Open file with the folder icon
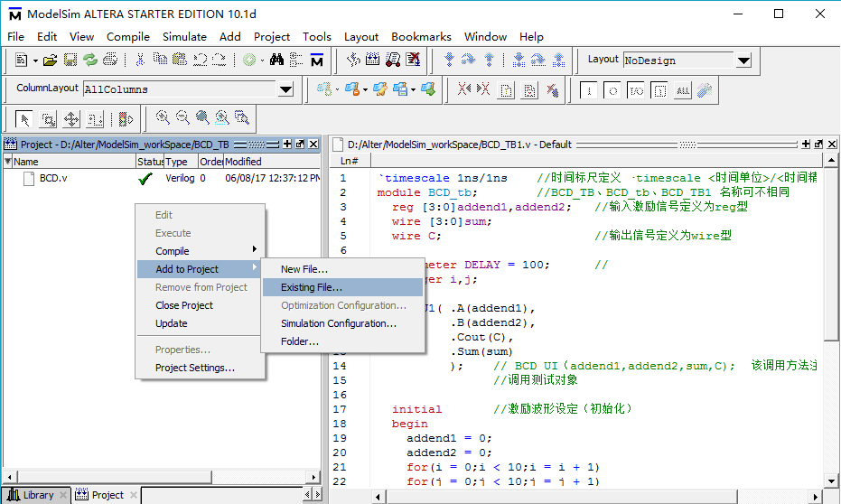Image resolution: width=841 pixels, height=504 pixels. pos(50,60)
